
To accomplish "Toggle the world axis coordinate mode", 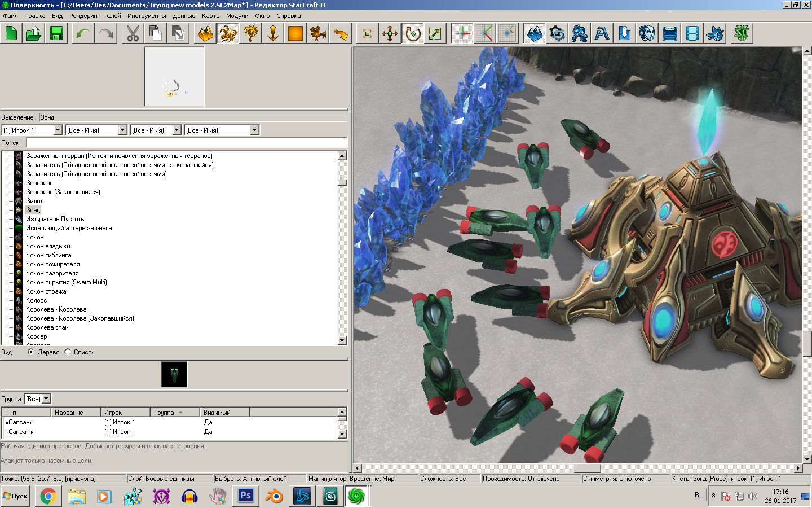I will [x=462, y=33].
